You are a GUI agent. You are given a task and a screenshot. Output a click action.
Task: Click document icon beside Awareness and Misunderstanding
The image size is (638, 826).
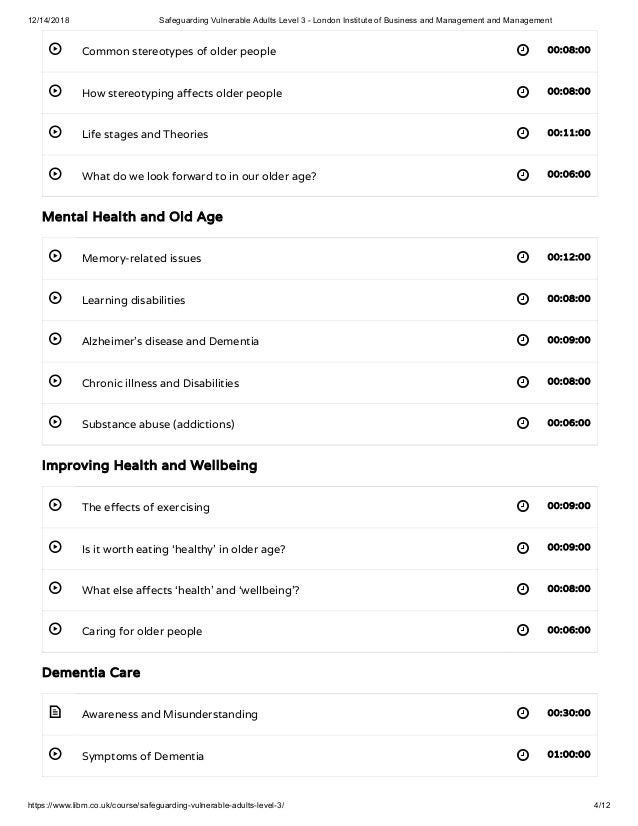pyautogui.click(x=55, y=713)
